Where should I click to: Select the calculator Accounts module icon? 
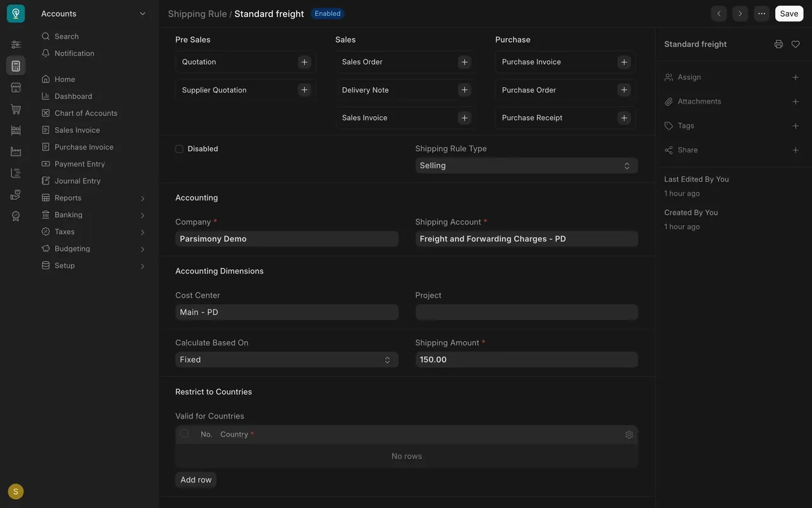tap(16, 66)
